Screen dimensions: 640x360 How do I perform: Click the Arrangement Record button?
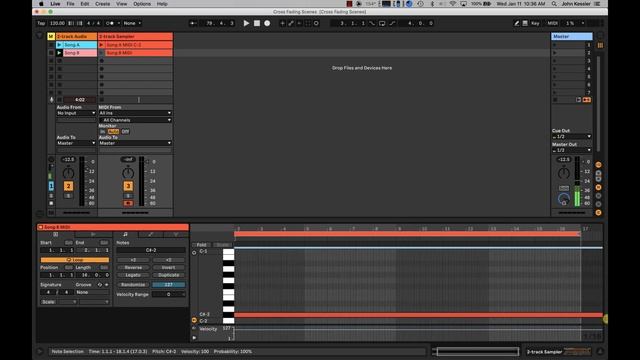[x=267, y=23]
